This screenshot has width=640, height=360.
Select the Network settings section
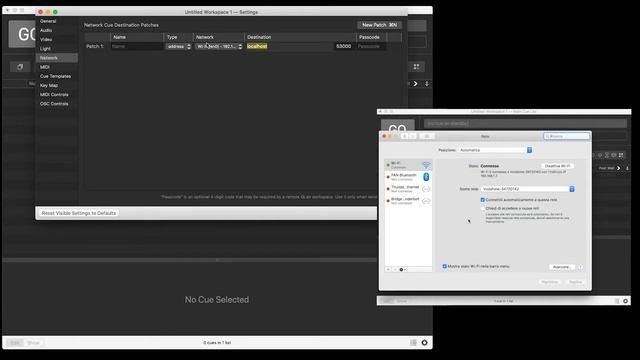point(57,58)
